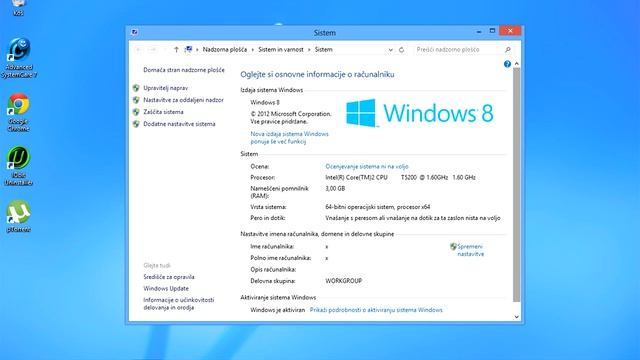The height and width of the screenshot is (360, 640).
Task: Open Upravitelj naprav link
Action: click(165, 88)
